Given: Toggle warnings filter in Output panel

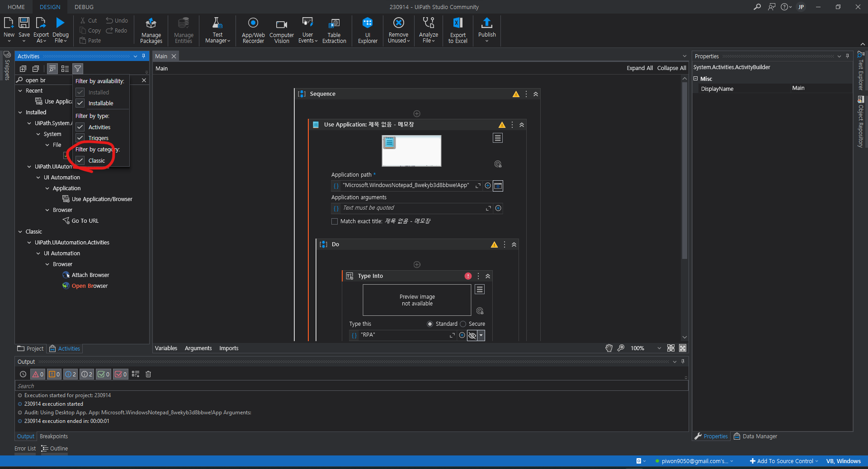Looking at the screenshot, I should 54,374.
